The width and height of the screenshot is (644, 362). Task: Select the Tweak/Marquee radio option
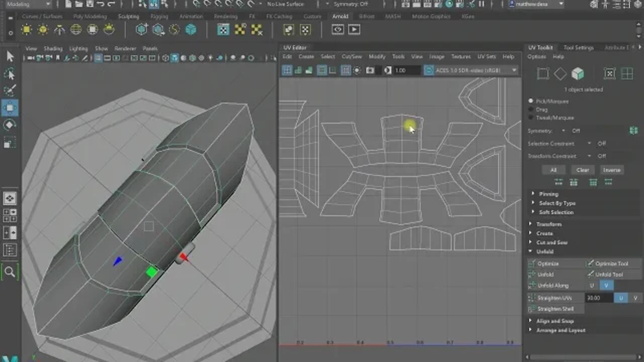[x=531, y=117]
